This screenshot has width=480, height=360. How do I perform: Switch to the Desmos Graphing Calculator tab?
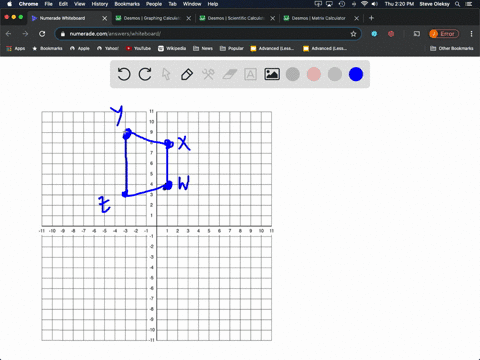coord(152,18)
